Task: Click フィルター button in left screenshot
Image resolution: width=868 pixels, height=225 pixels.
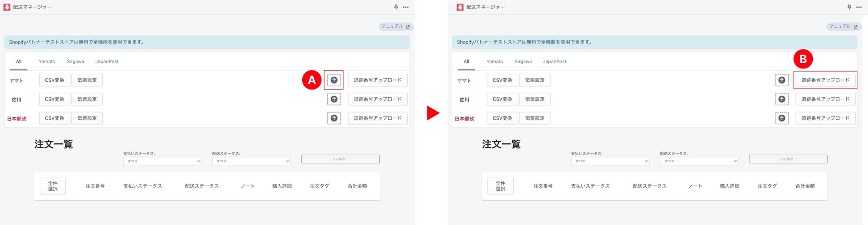Action: pyautogui.click(x=341, y=159)
